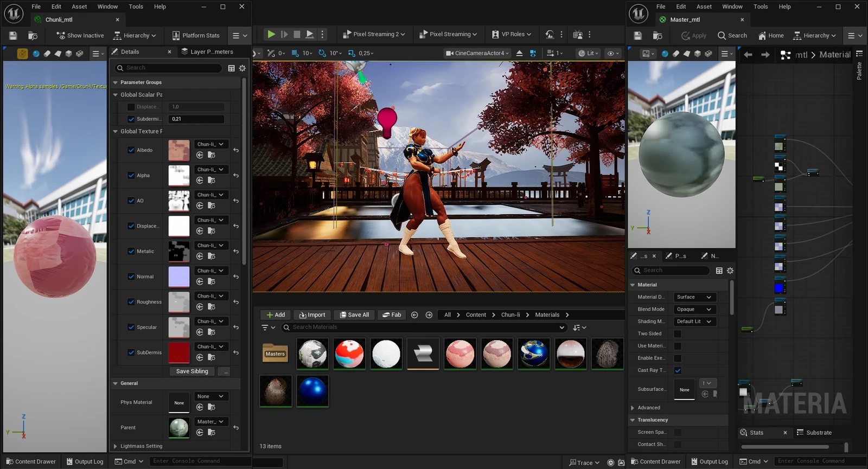
Task: Reset the Albedo texture to default
Action: click(x=236, y=150)
